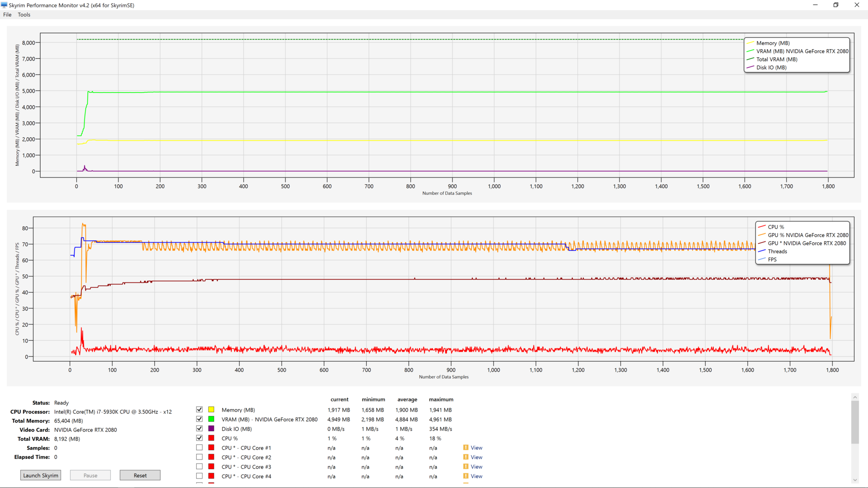Pick the red CPU Core #2 color swatch
This screenshot has height=488, width=868.
(x=211, y=457)
